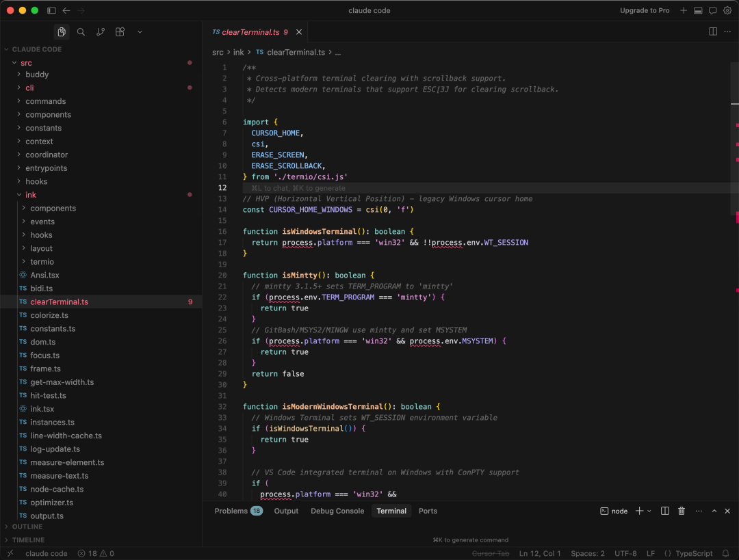Collapse the ink folder
739x560 pixels.
click(x=31, y=195)
